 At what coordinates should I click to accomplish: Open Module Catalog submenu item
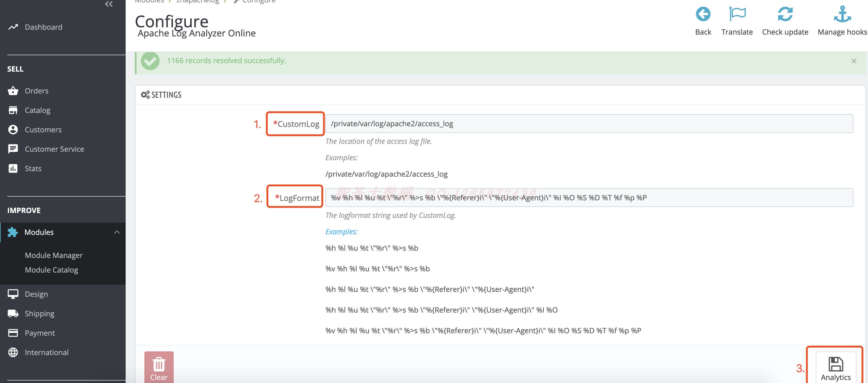pyautogui.click(x=51, y=270)
